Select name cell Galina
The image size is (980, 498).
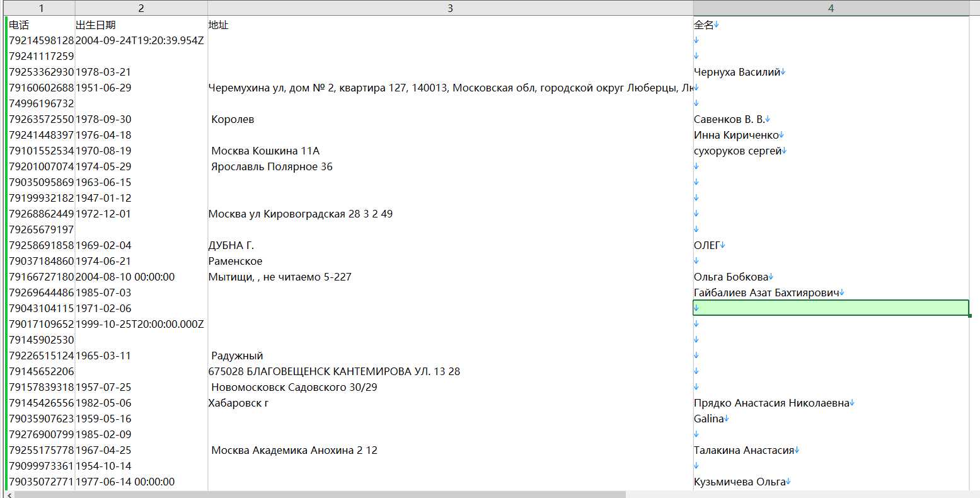[831, 419]
